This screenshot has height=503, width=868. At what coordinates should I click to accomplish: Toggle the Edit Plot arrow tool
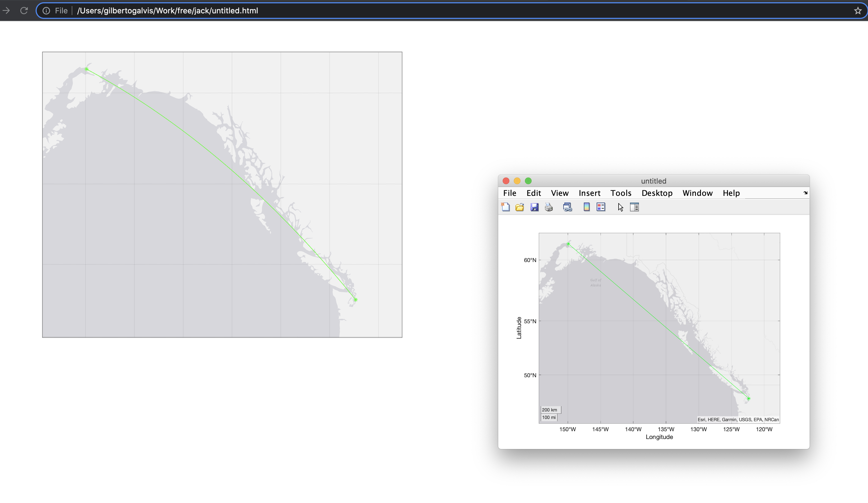coord(620,207)
